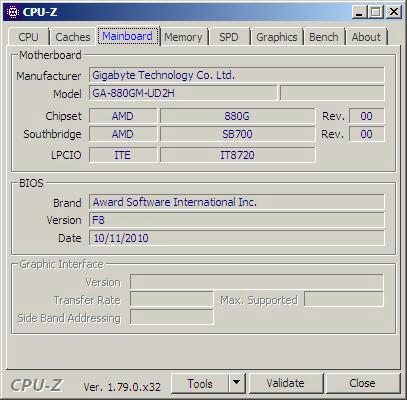
Task: Open the Graphics tab
Action: (277, 37)
